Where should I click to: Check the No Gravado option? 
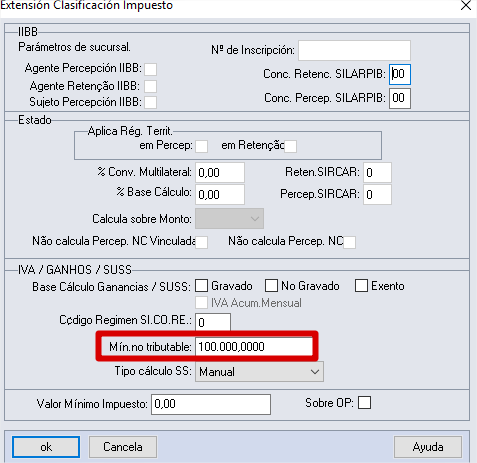pyautogui.click(x=271, y=286)
